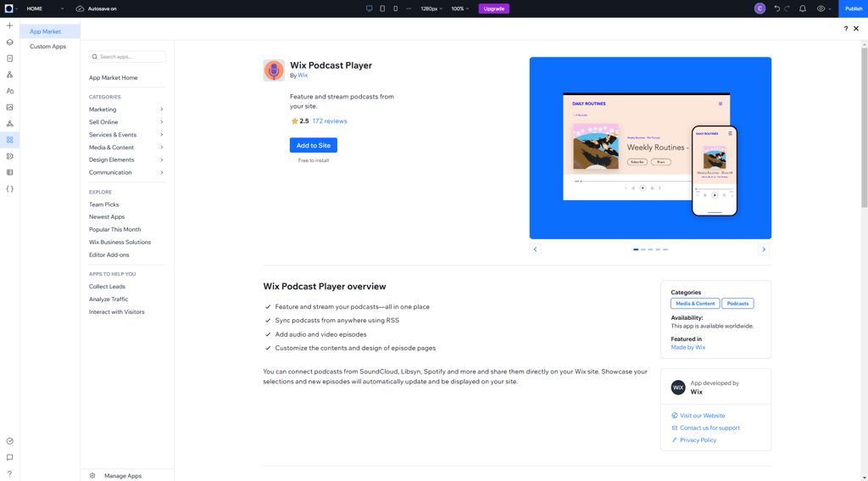Image resolution: width=868 pixels, height=481 pixels.
Task: Switch to tablet breakpoint icon
Action: pyautogui.click(x=382, y=8)
